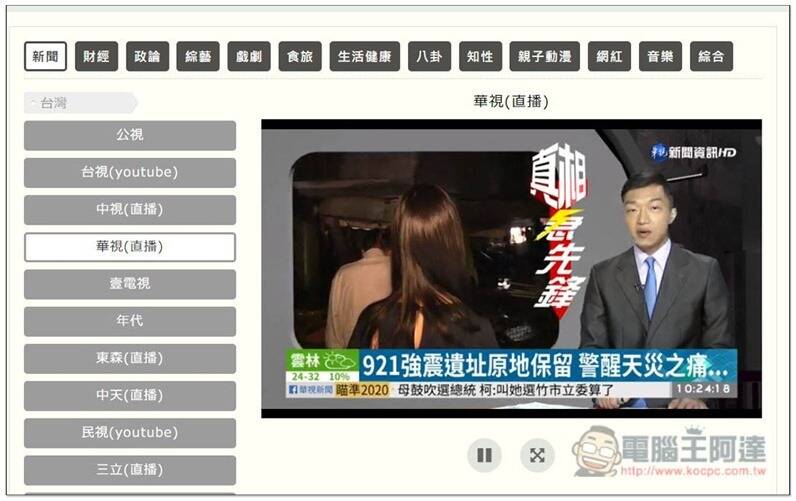Switch to 中天(直播) channel

tap(130, 396)
